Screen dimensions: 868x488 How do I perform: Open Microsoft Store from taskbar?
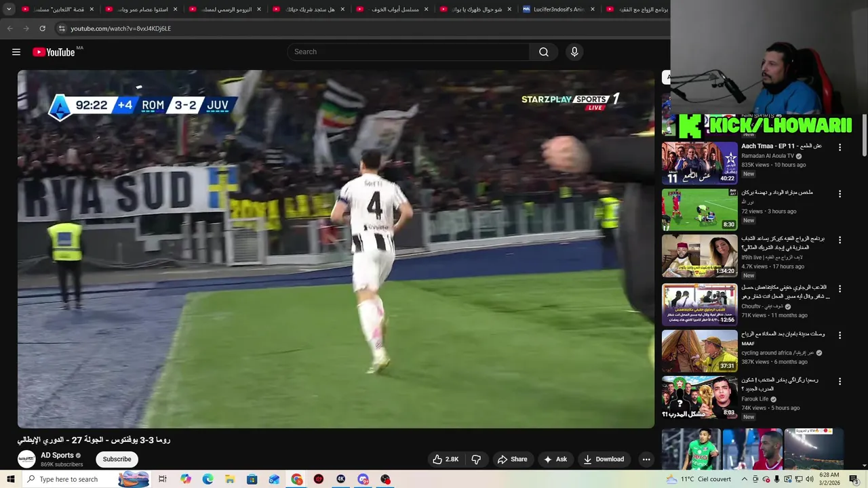252,479
